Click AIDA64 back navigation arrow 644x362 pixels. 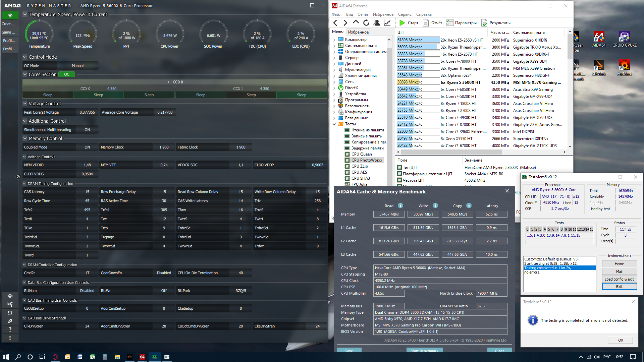click(x=335, y=23)
